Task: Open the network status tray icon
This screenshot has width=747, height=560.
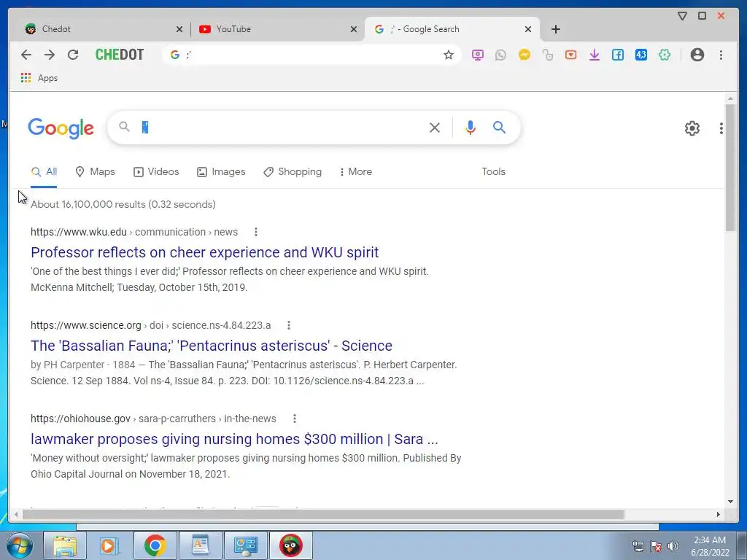Action: (638, 546)
